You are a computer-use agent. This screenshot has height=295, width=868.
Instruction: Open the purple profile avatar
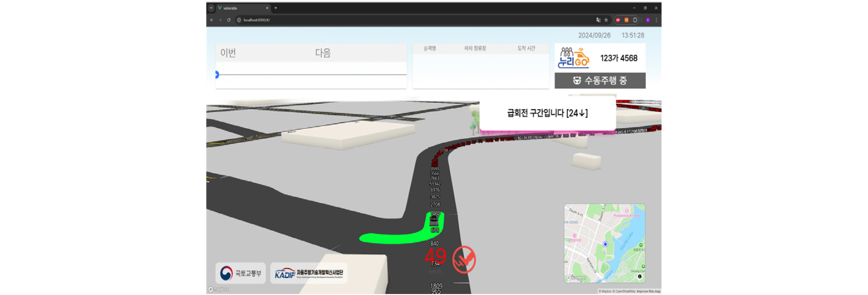click(648, 20)
